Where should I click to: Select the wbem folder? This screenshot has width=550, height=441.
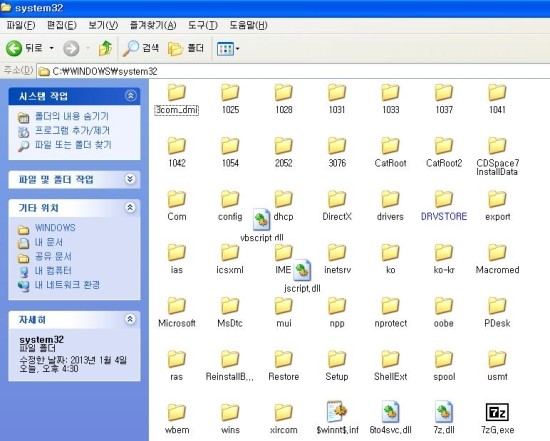pos(177,420)
